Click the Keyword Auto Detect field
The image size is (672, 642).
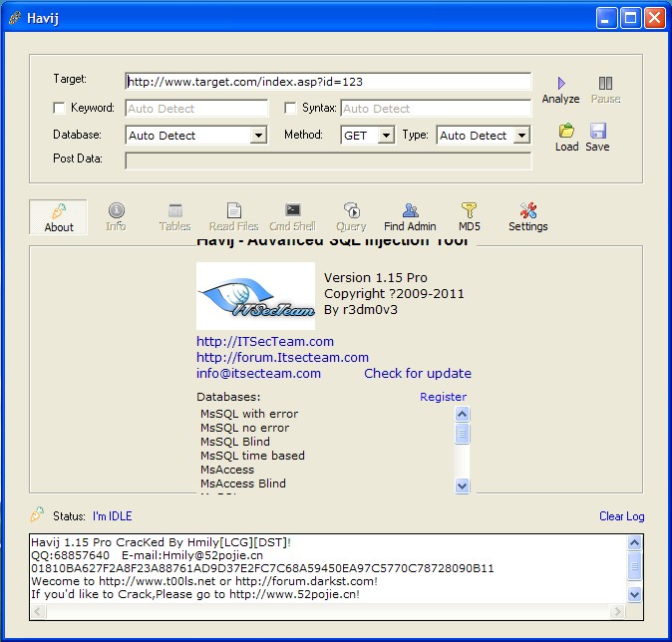tap(196, 109)
